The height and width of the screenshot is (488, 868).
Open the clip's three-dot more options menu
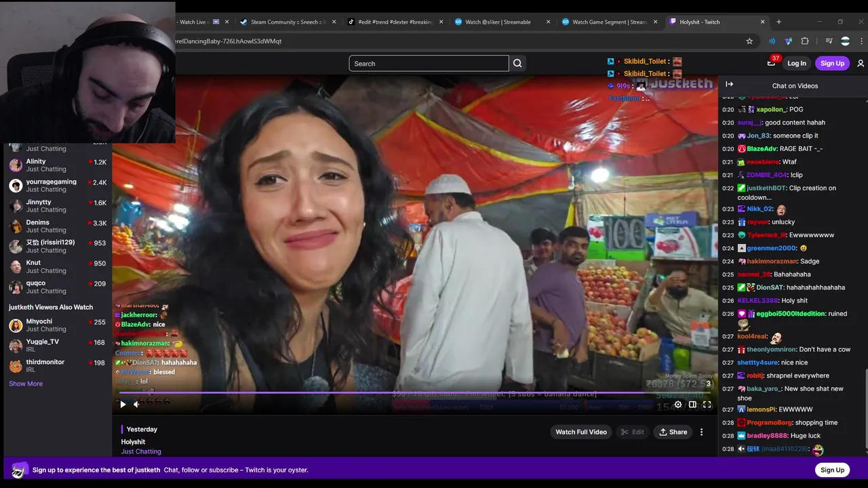pos(702,432)
